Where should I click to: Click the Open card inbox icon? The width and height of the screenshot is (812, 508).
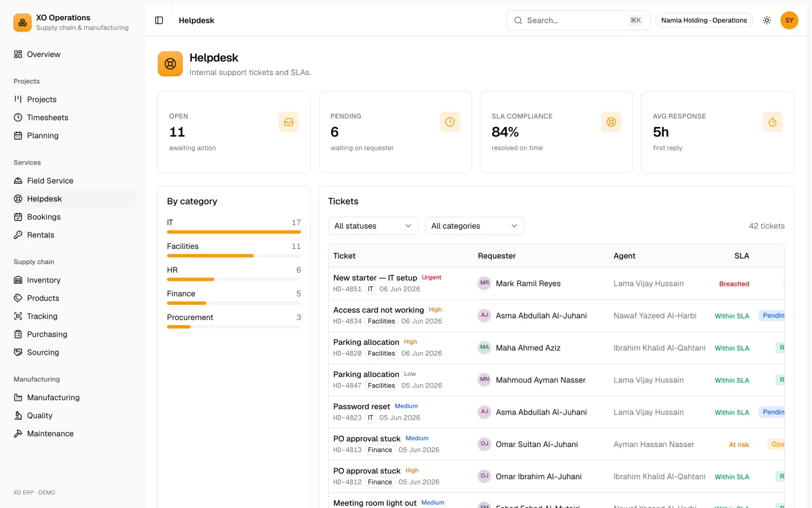(289, 122)
